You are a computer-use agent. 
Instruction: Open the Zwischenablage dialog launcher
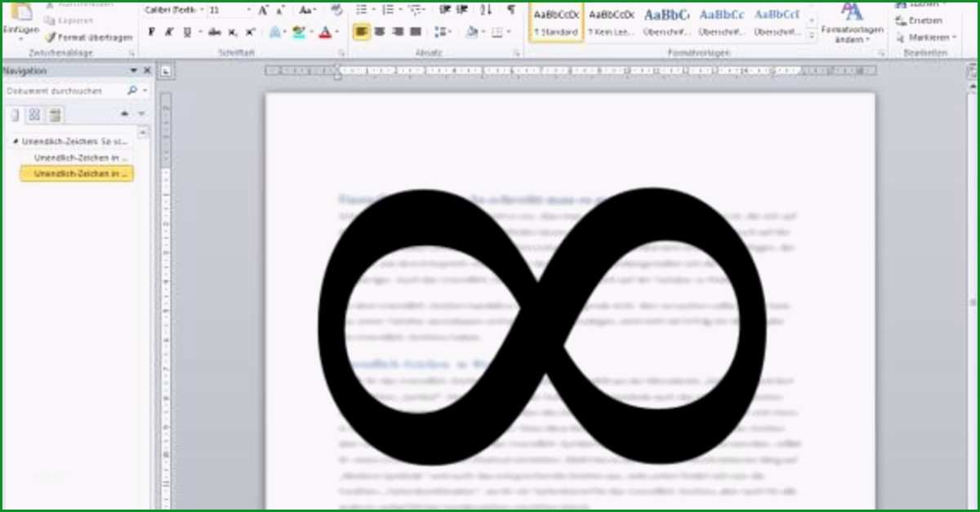pyautogui.click(x=132, y=52)
